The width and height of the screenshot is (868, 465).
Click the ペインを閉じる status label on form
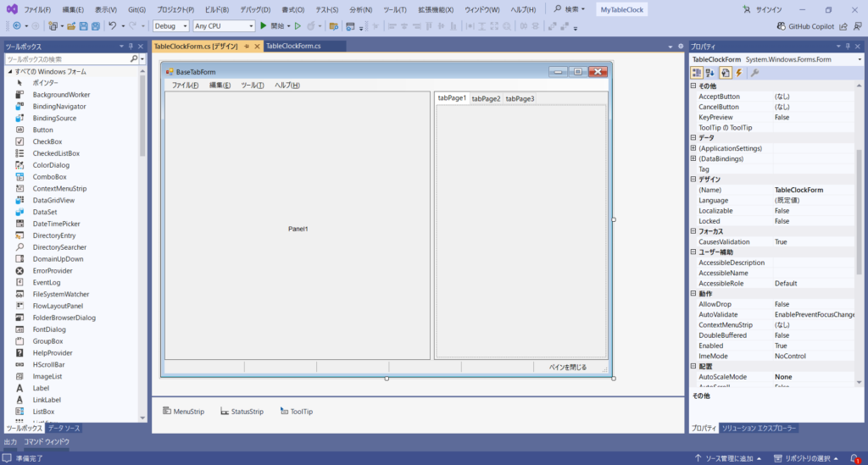pos(567,367)
